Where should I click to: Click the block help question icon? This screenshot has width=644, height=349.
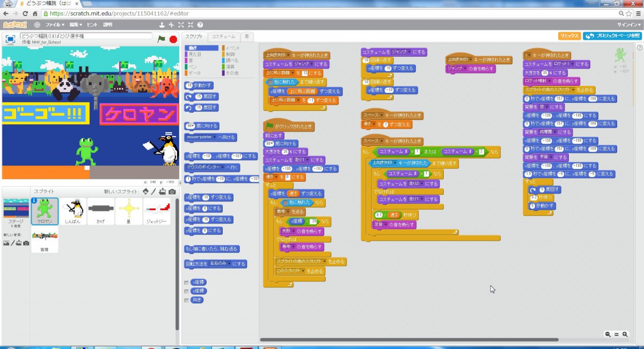200,25
